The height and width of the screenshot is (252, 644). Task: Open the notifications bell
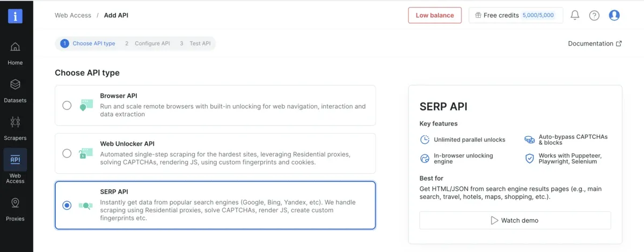click(x=575, y=15)
